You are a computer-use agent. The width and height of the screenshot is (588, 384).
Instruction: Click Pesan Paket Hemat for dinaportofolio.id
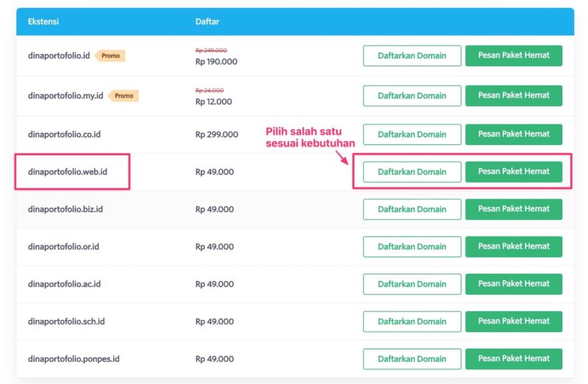click(513, 56)
